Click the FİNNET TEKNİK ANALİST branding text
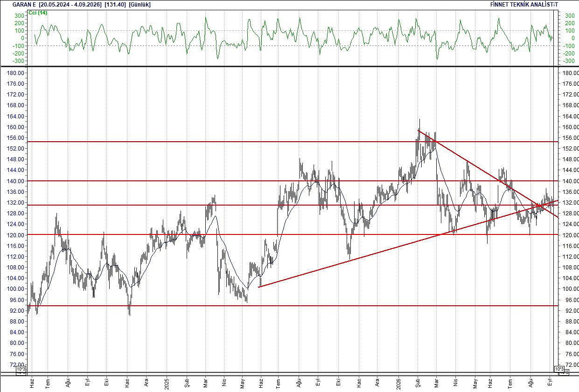579x392 pixels. (x=524, y=4)
